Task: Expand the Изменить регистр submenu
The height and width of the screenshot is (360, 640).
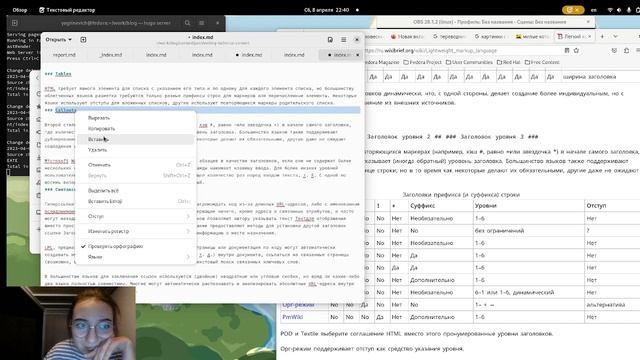Action: (x=136, y=231)
